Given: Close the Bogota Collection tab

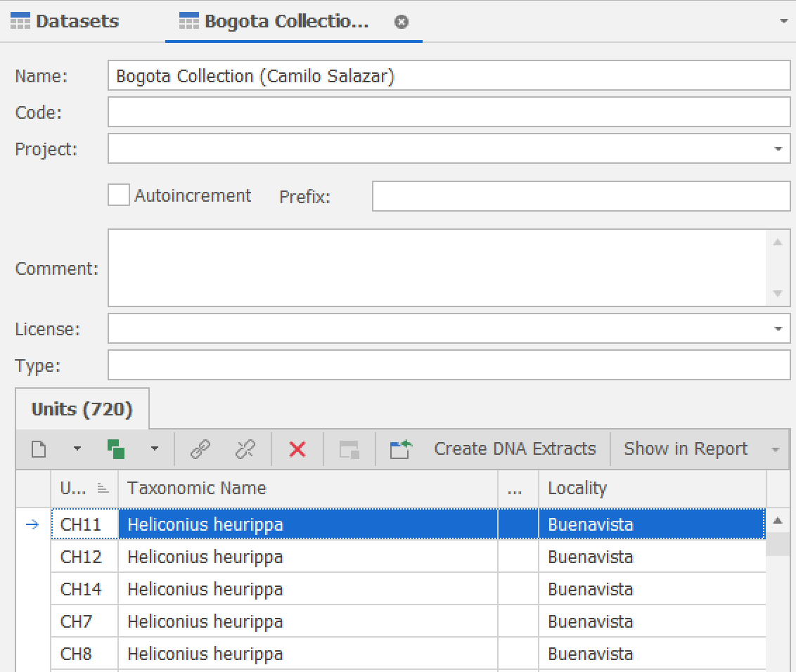Looking at the screenshot, I should click(x=402, y=22).
